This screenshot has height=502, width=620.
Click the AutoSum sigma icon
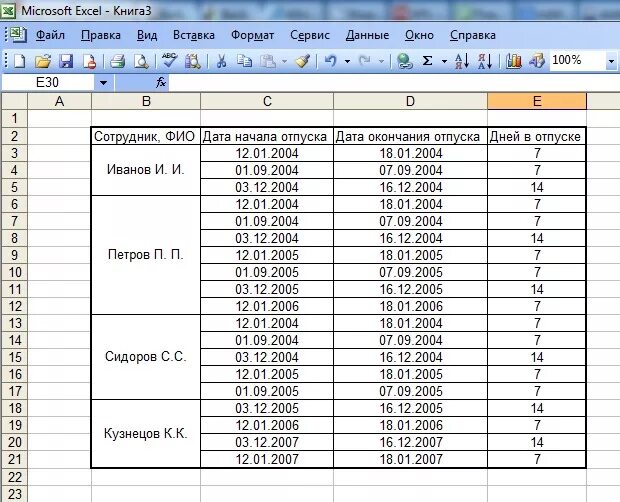pos(427,61)
